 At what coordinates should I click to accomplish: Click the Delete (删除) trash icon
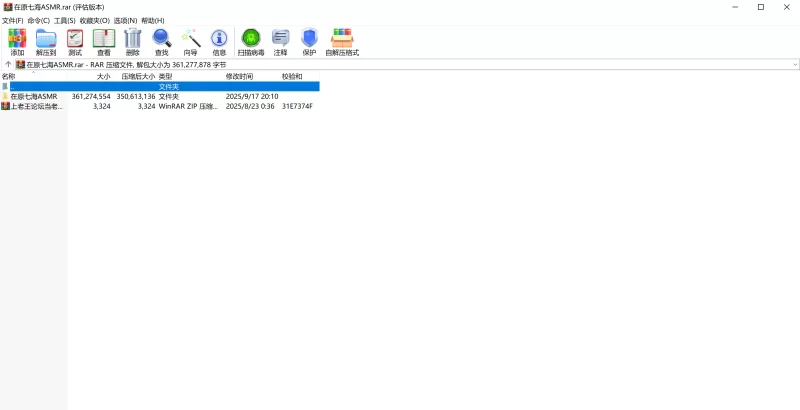click(x=133, y=42)
